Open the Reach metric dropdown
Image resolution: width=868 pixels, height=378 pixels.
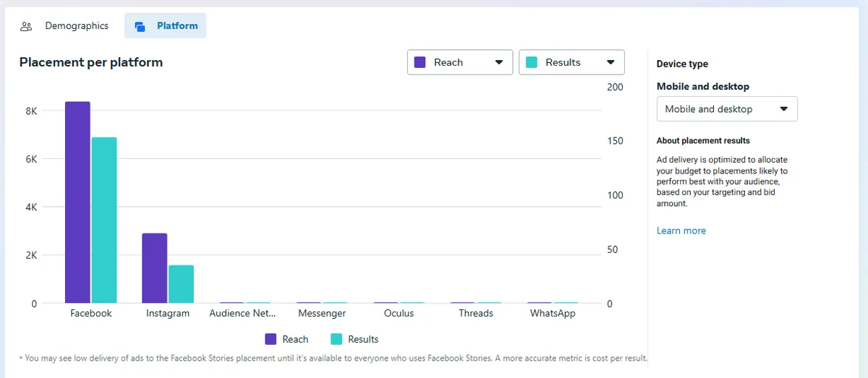pyautogui.click(x=459, y=62)
